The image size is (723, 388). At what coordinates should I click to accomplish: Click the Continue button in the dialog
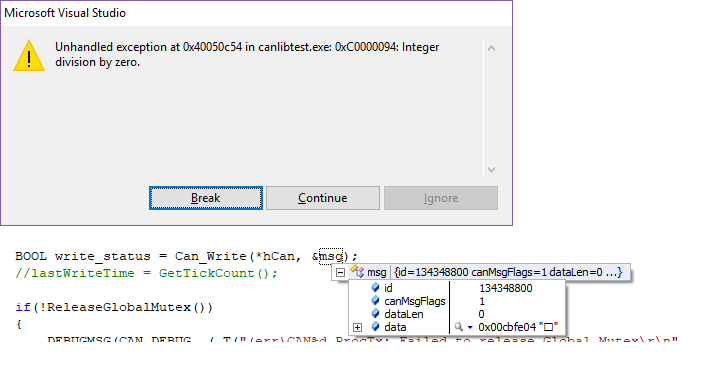(x=323, y=198)
